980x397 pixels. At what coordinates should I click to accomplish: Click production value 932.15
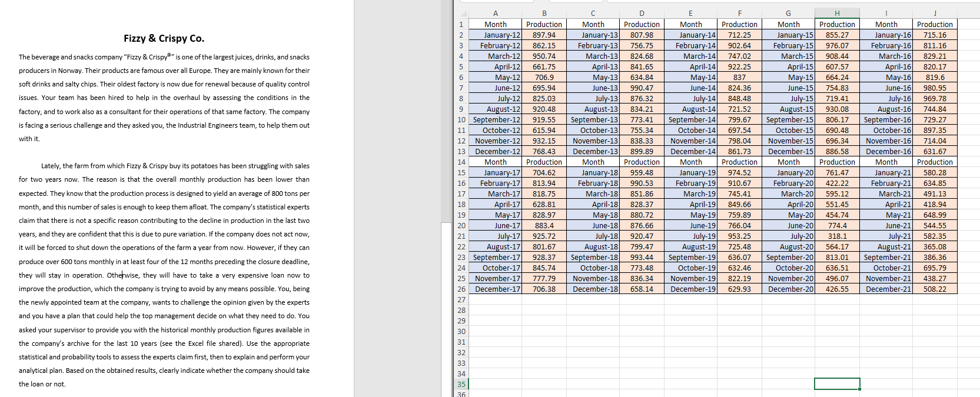coord(544,141)
